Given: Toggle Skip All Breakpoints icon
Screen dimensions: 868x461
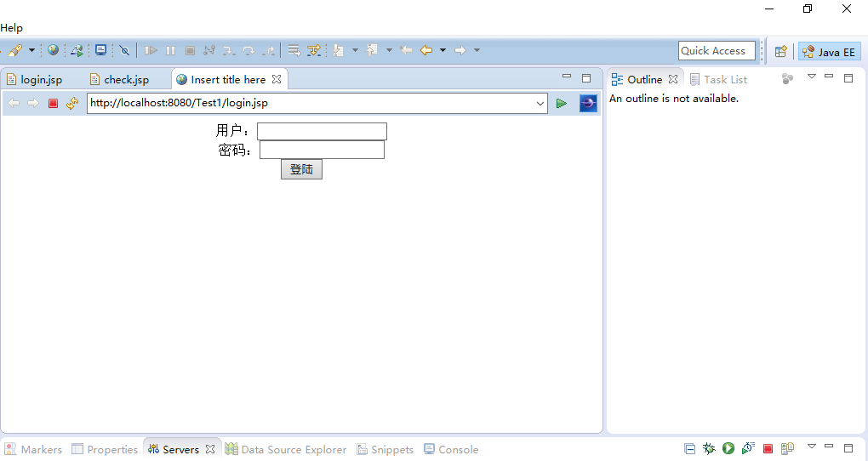Looking at the screenshot, I should coord(124,50).
